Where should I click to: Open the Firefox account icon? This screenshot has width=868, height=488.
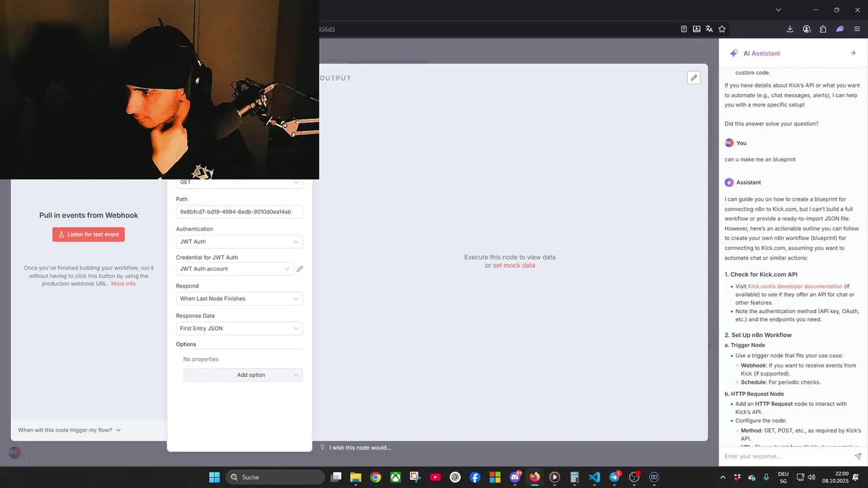(x=807, y=29)
